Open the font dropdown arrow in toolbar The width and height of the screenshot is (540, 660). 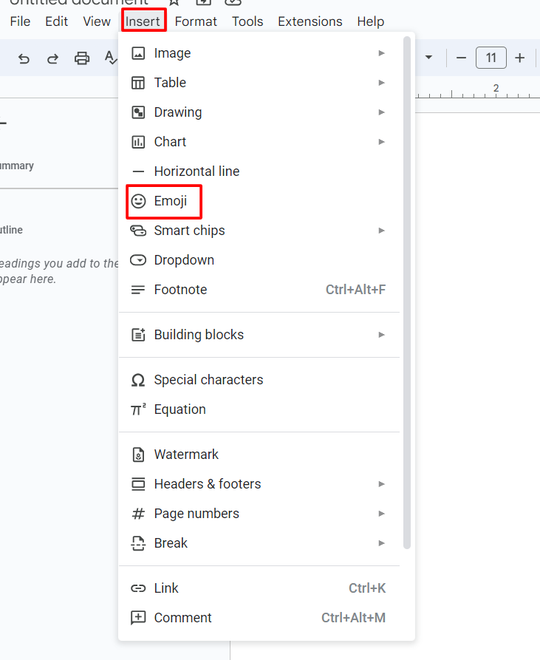tap(428, 57)
